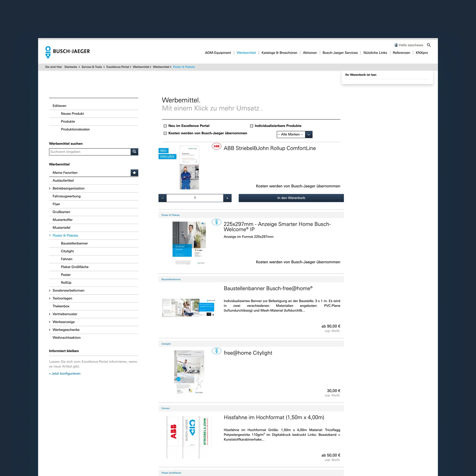Click the user profile icon beside Hallo saschawe

click(x=396, y=45)
